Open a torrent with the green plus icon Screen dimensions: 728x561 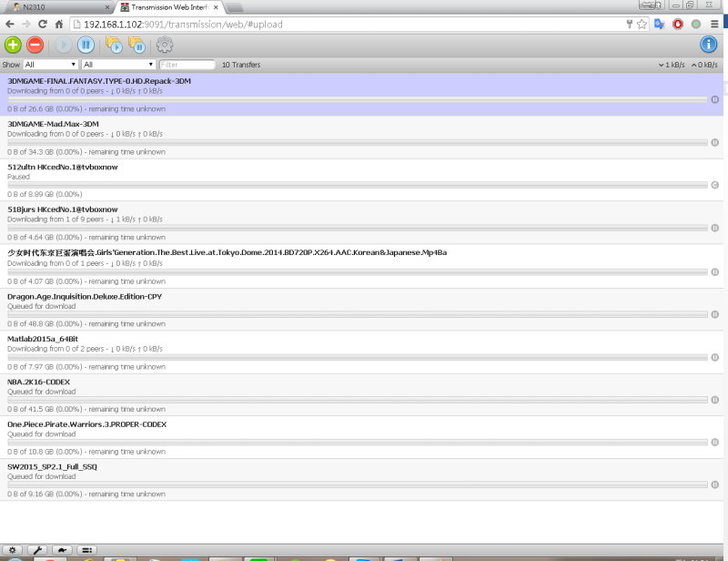click(13, 45)
